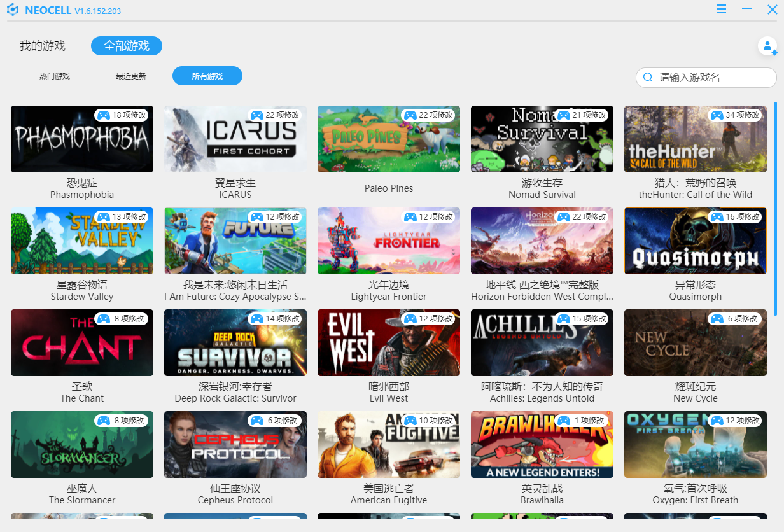Screen dimensions: 784x532
Task: Click the controller icon on American Fugitive card
Action: (410, 421)
